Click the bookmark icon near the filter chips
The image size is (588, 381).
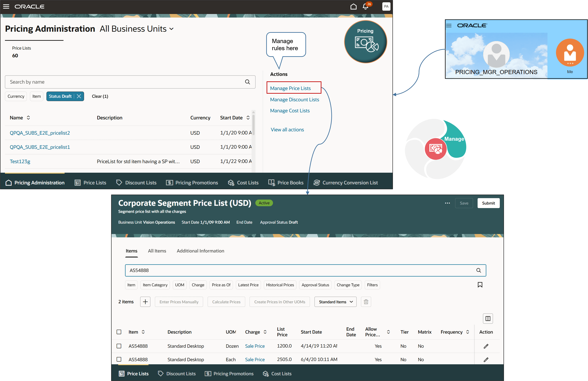[x=480, y=285]
